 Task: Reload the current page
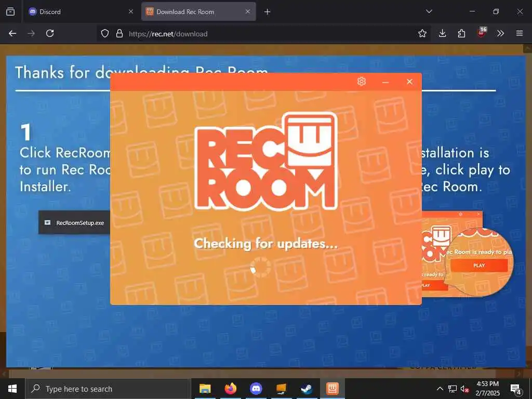(x=50, y=33)
